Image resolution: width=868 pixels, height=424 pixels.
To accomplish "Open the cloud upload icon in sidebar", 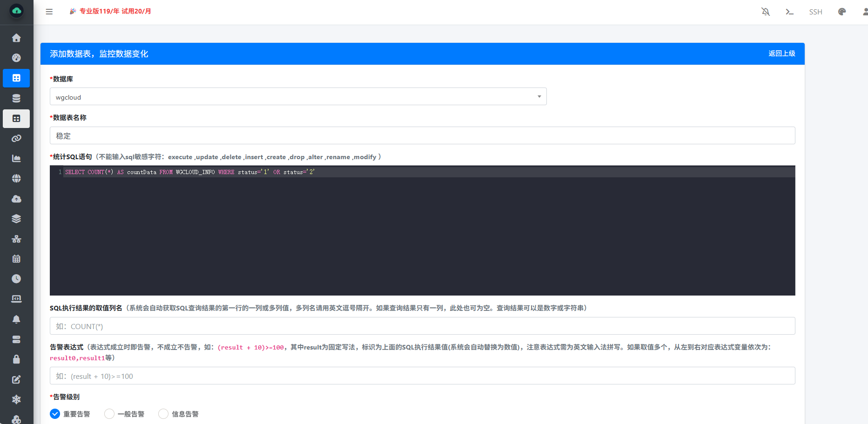I will pos(16,199).
